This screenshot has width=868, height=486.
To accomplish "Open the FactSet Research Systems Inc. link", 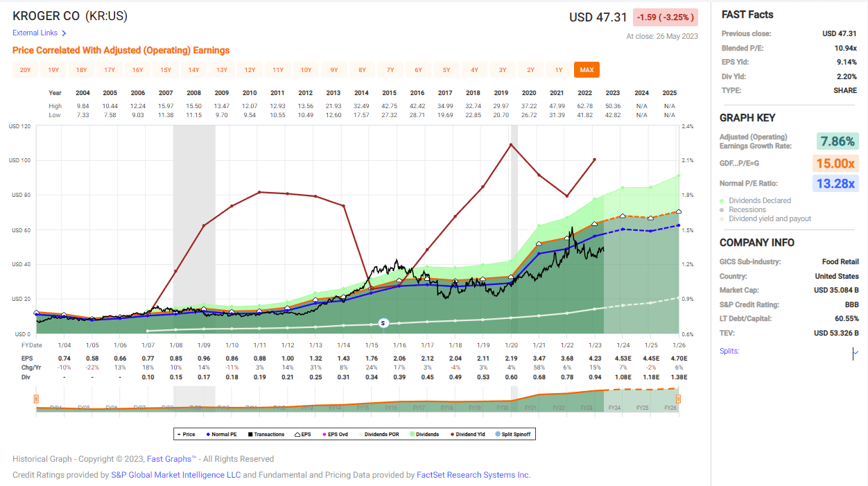I will pyautogui.click(x=474, y=475).
